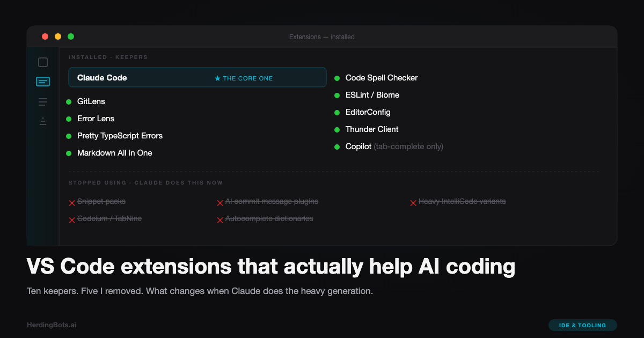Select the highlighted Extensions sidebar icon
The width and height of the screenshot is (644, 338).
pos(43,82)
